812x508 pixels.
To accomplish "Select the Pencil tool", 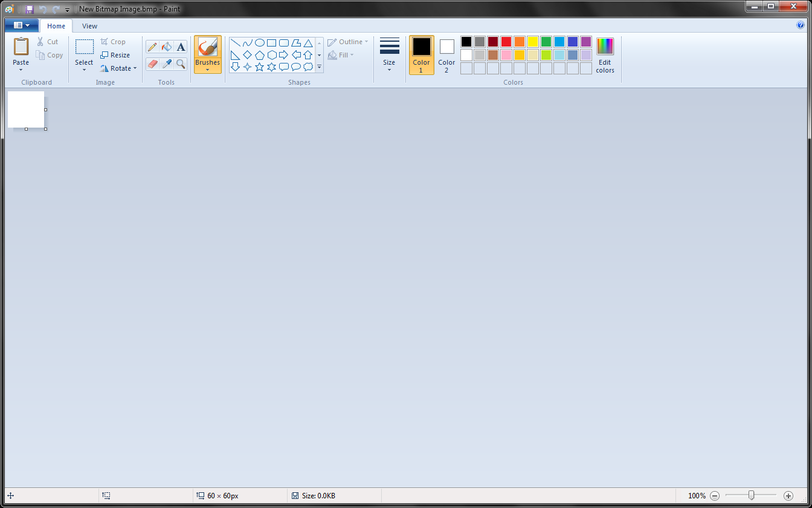I will pos(152,47).
